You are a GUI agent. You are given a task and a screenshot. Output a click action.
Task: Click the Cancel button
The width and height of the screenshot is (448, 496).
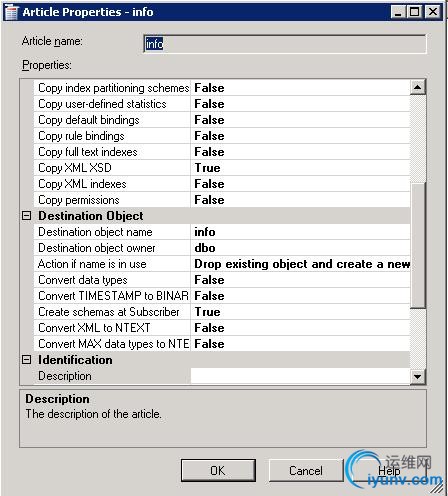coord(306,470)
